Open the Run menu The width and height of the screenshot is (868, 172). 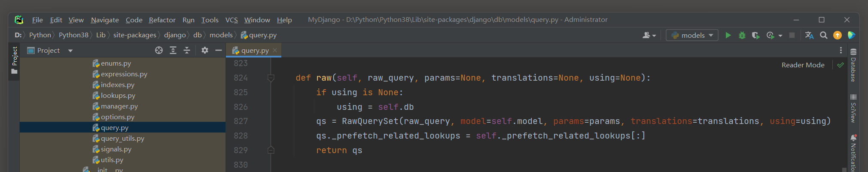point(188,20)
